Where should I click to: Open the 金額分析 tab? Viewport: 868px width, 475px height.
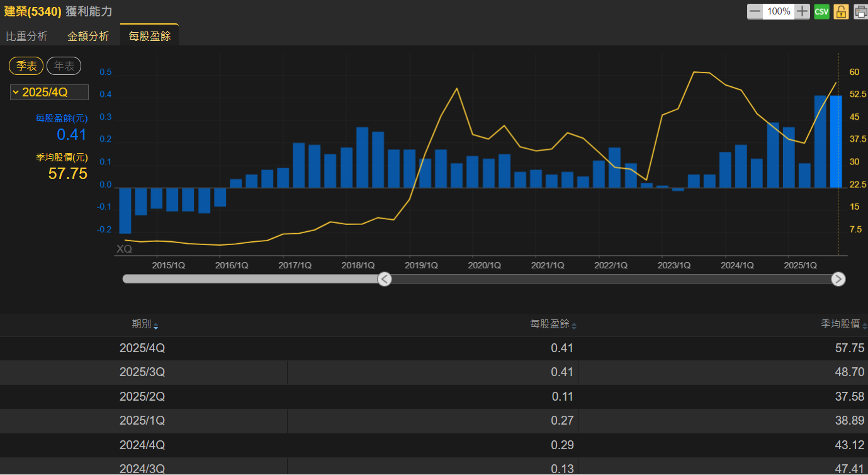[88, 36]
